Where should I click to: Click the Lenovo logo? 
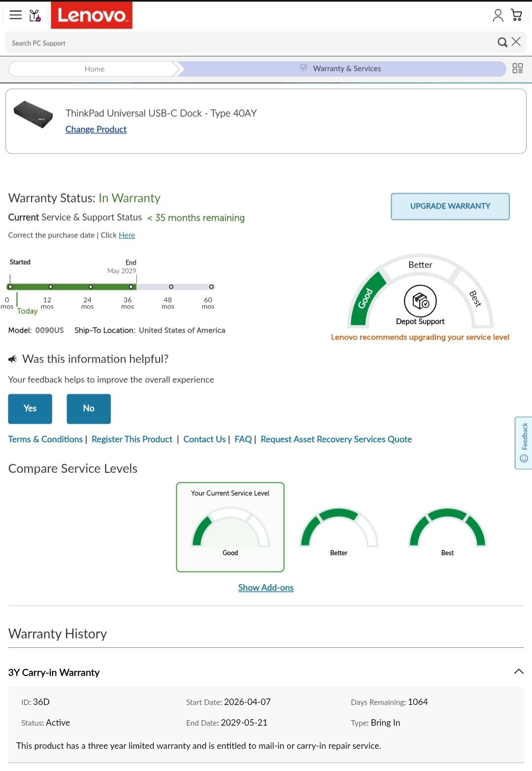(x=92, y=15)
